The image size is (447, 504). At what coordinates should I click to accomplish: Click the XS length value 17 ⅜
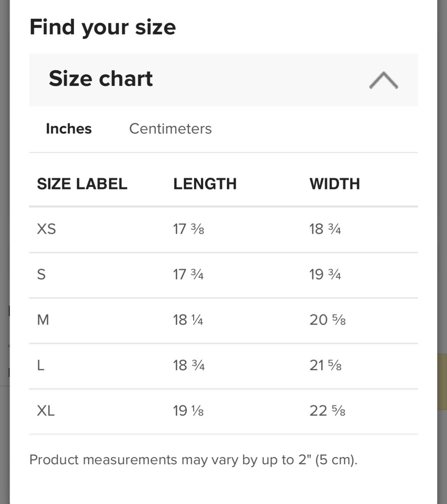(188, 229)
